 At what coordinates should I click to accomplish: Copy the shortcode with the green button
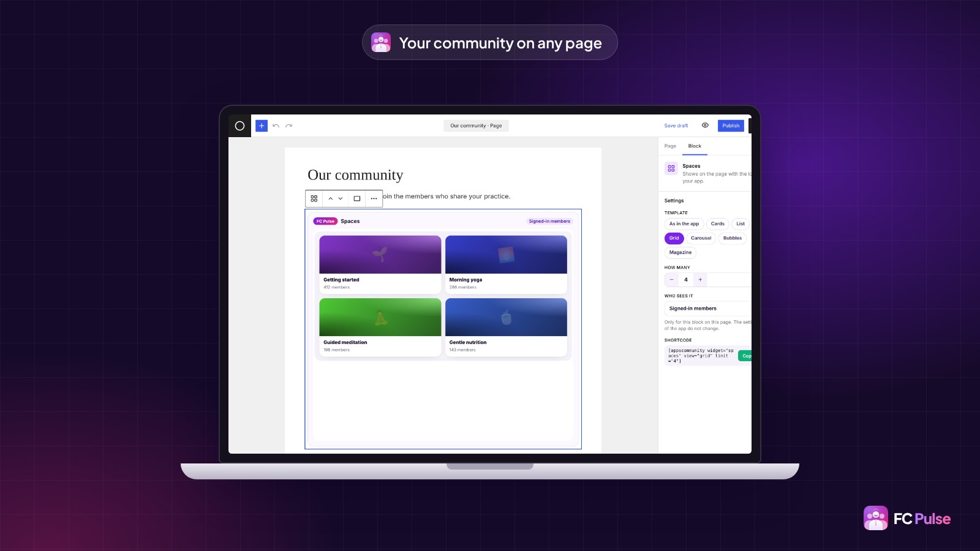click(745, 356)
